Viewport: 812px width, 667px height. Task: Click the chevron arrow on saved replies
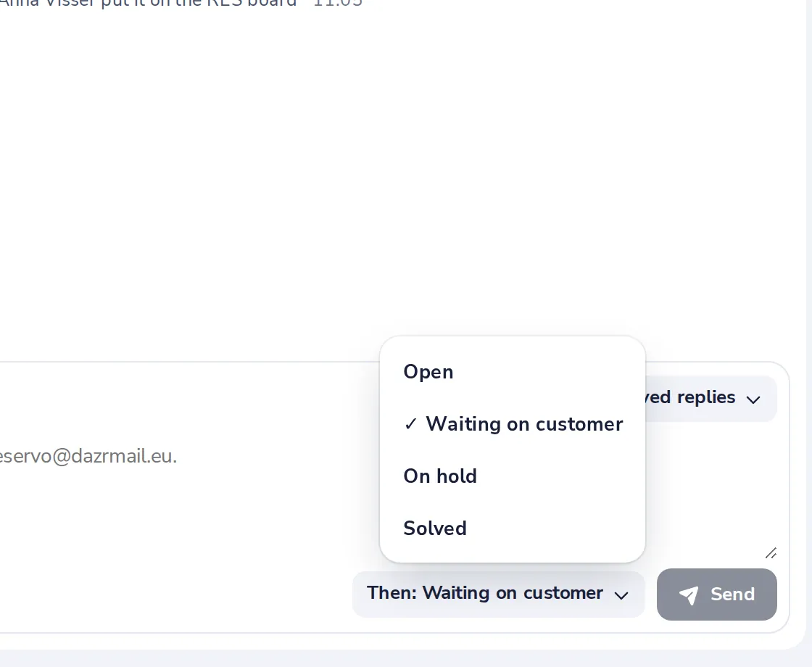click(753, 399)
